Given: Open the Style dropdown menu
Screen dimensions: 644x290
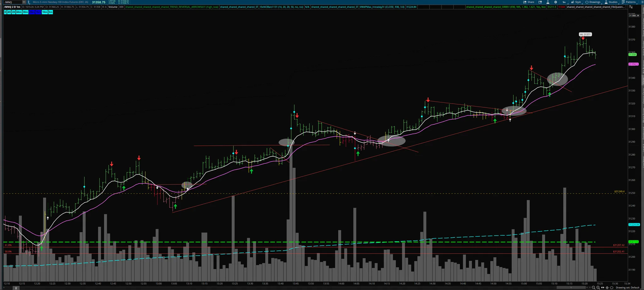Looking at the screenshot, I should [576, 2].
